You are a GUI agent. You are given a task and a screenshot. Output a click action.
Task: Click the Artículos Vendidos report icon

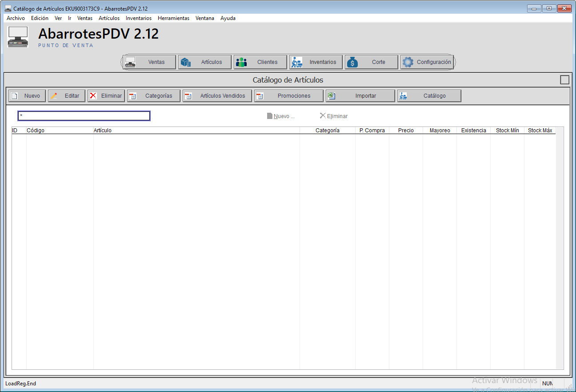tap(188, 96)
